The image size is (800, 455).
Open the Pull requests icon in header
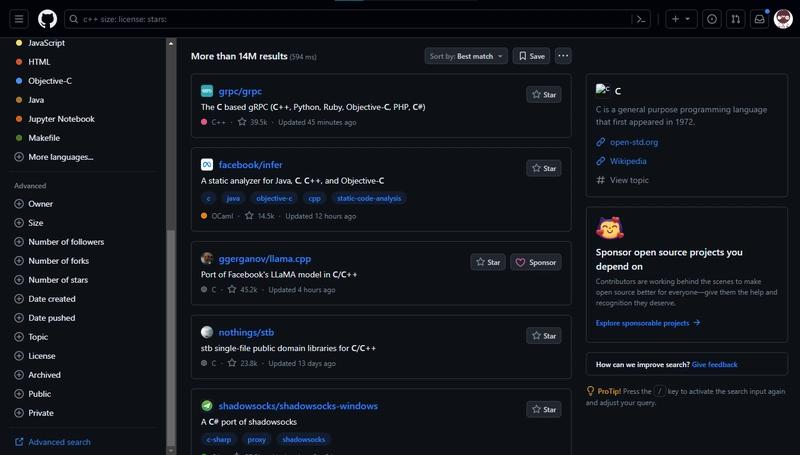[736, 19]
